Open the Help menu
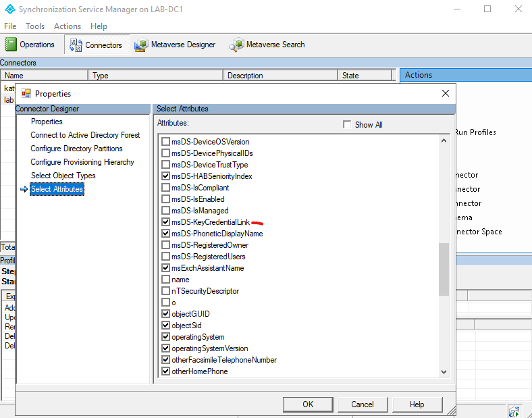Screen dimensions: 532x418 pyautogui.click(x=99, y=26)
